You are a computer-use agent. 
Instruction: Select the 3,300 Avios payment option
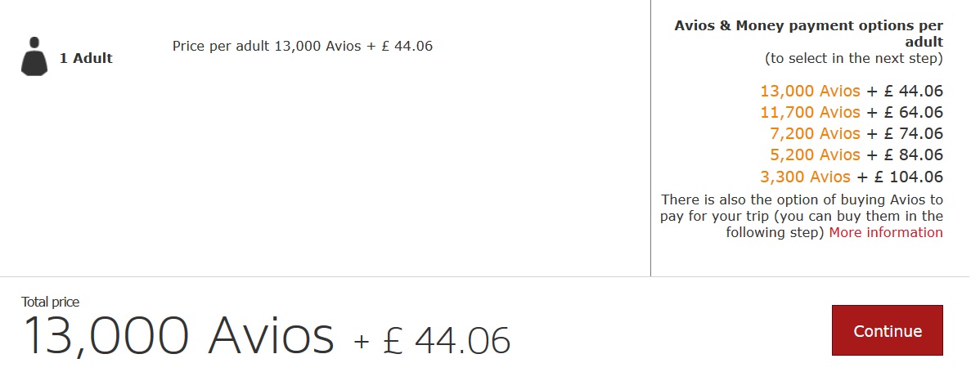806,177
